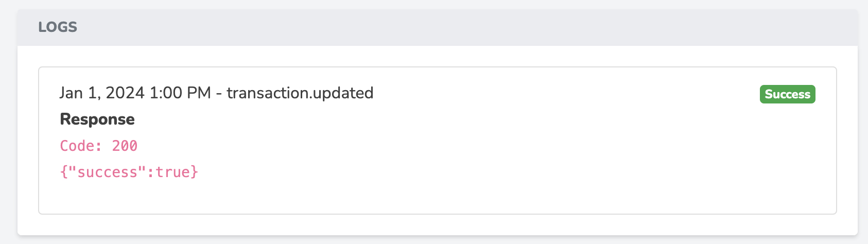This screenshot has width=868, height=244.
Task: Click the true value in JSON body
Action: (x=172, y=172)
